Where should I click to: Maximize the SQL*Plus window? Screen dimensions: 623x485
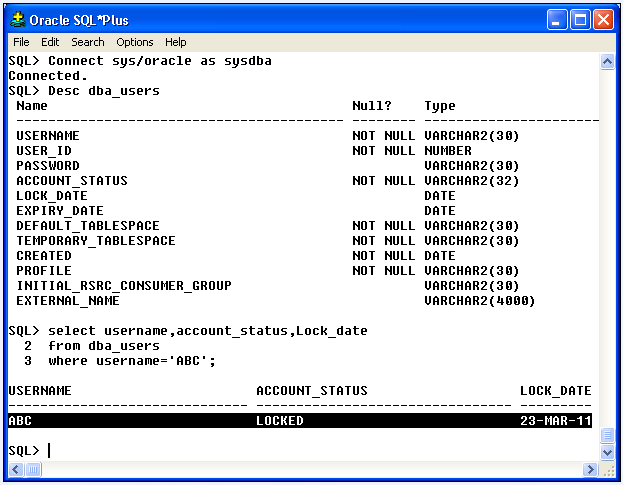580,20
